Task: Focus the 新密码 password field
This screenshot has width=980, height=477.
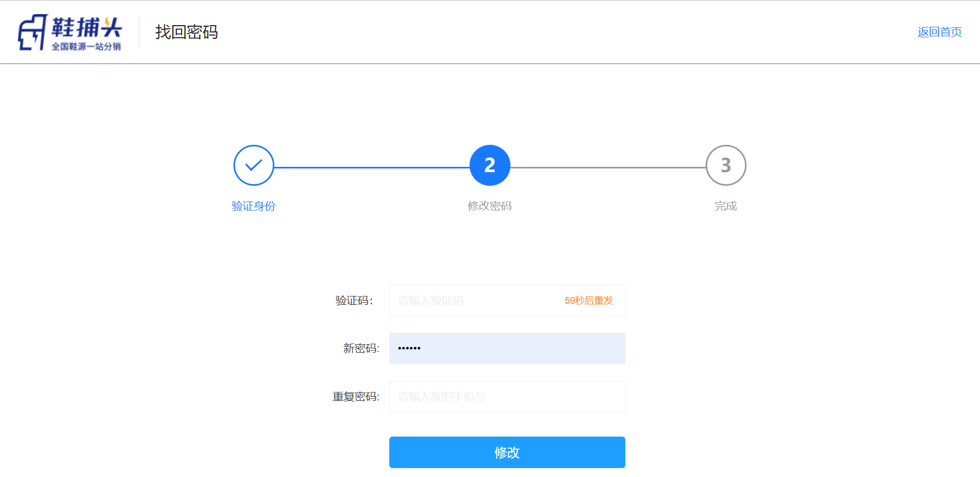Action: (507, 348)
